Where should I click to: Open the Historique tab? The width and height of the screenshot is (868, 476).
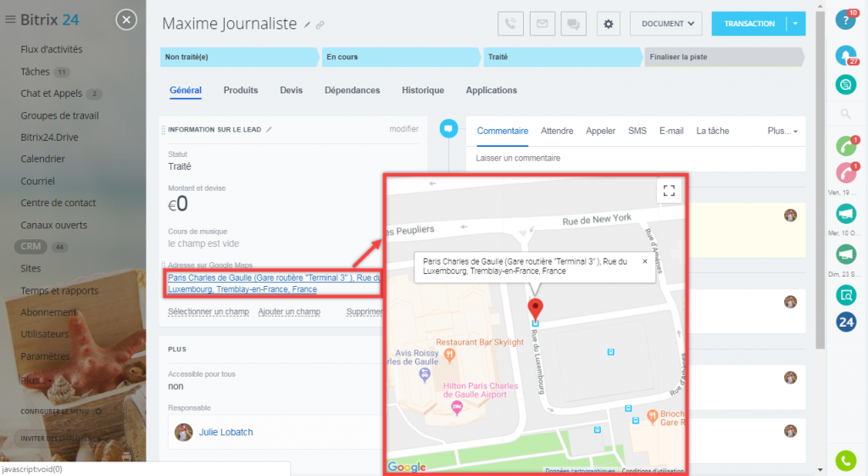pyautogui.click(x=423, y=90)
